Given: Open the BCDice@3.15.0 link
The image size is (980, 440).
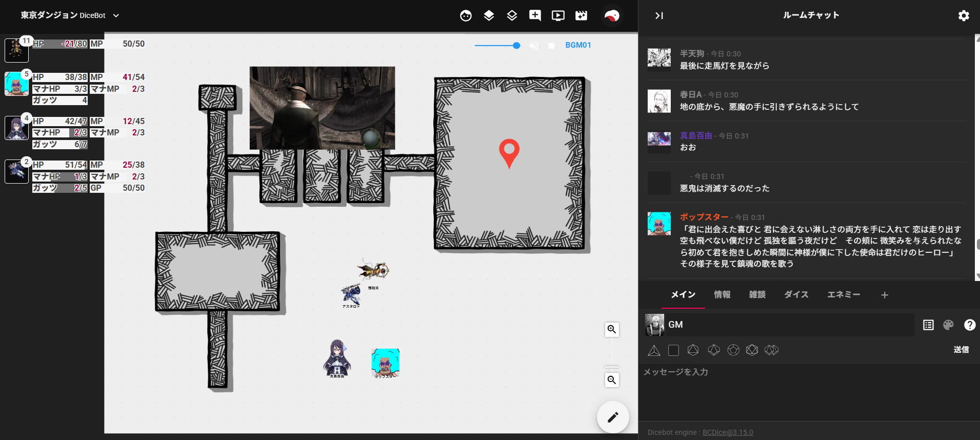Looking at the screenshot, I should click(728, 432).
